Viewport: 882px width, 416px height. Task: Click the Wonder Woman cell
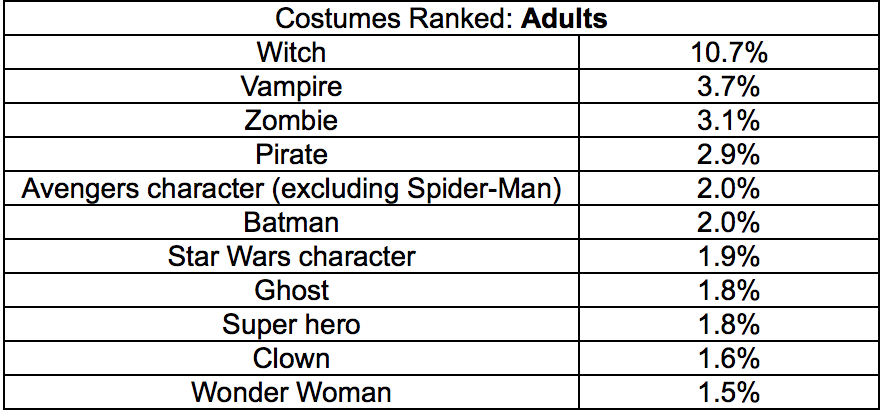click(x=291, y=392)
